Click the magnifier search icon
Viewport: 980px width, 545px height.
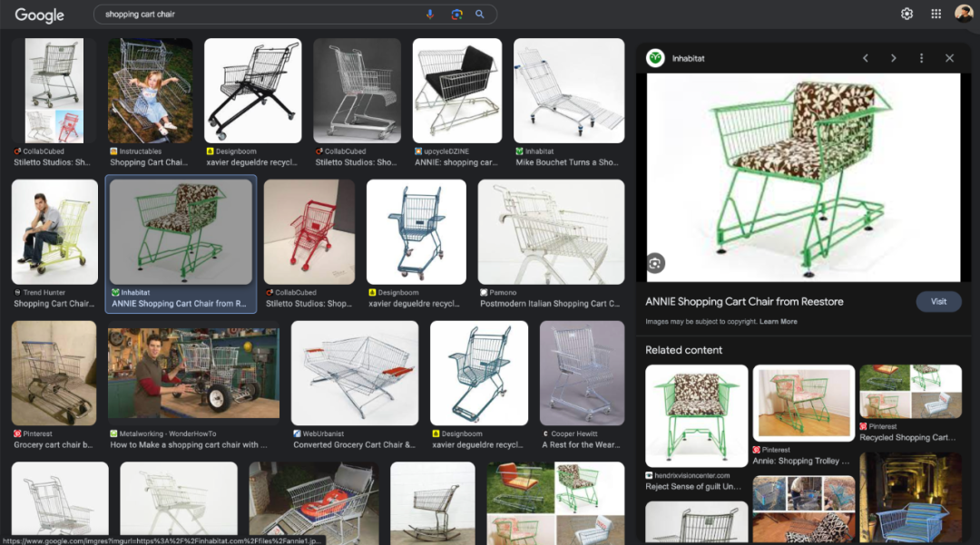coord(479,15)
